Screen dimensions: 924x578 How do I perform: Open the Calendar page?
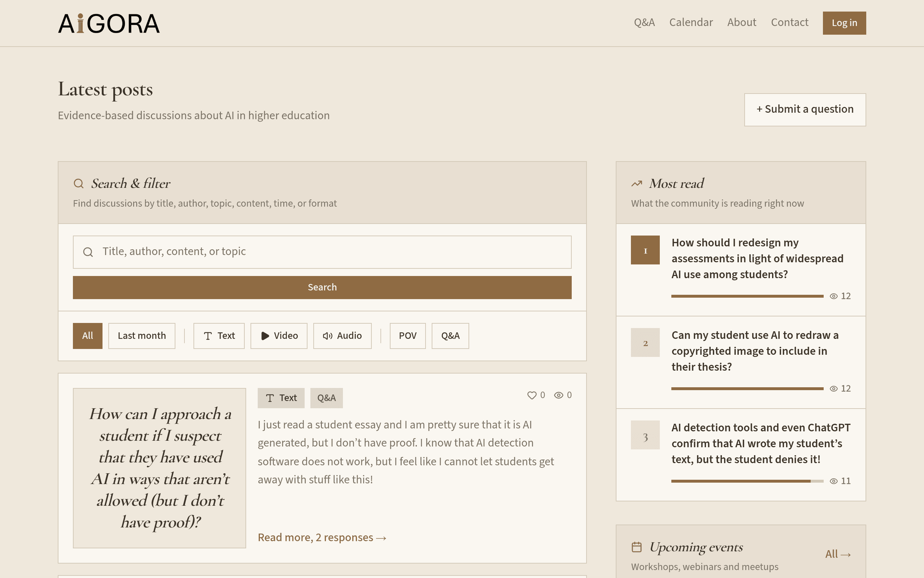pos(691,22)
